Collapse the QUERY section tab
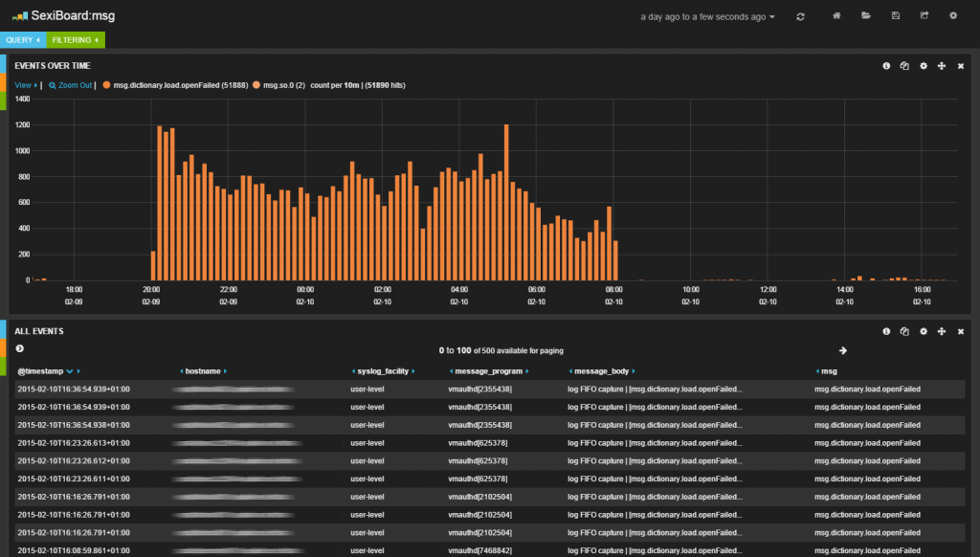 point(23,40)
